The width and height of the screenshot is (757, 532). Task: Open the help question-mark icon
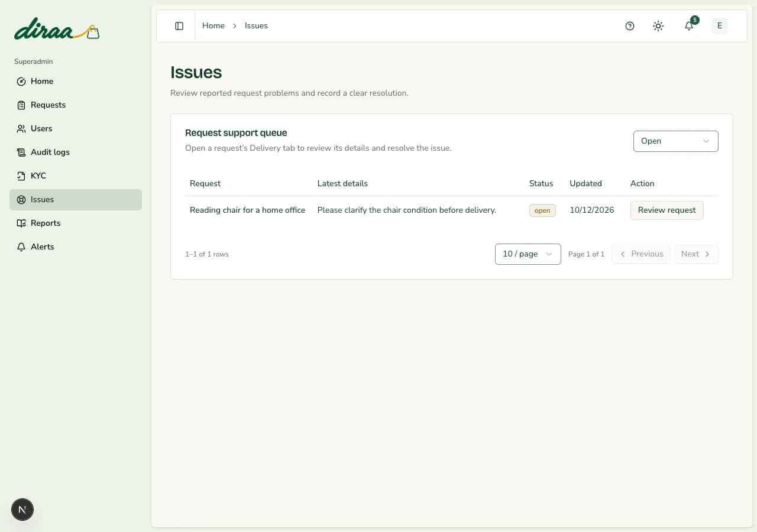tap(630, 26)
